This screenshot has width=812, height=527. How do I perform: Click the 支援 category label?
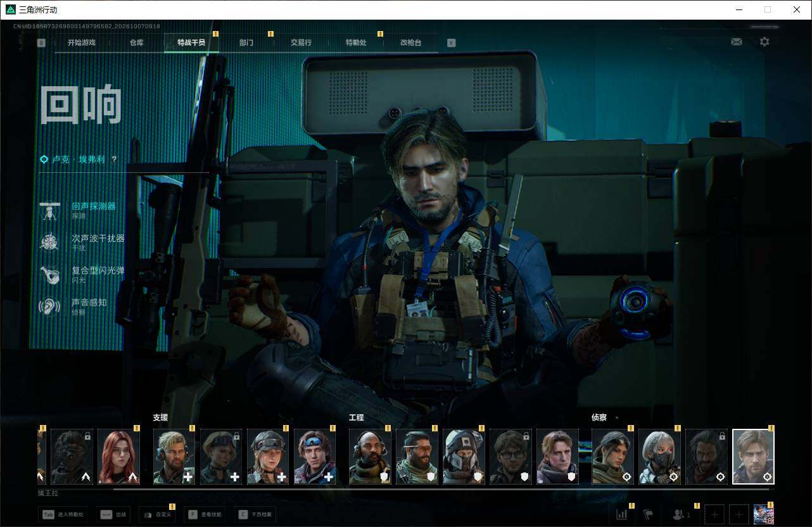tap(161, 418)
